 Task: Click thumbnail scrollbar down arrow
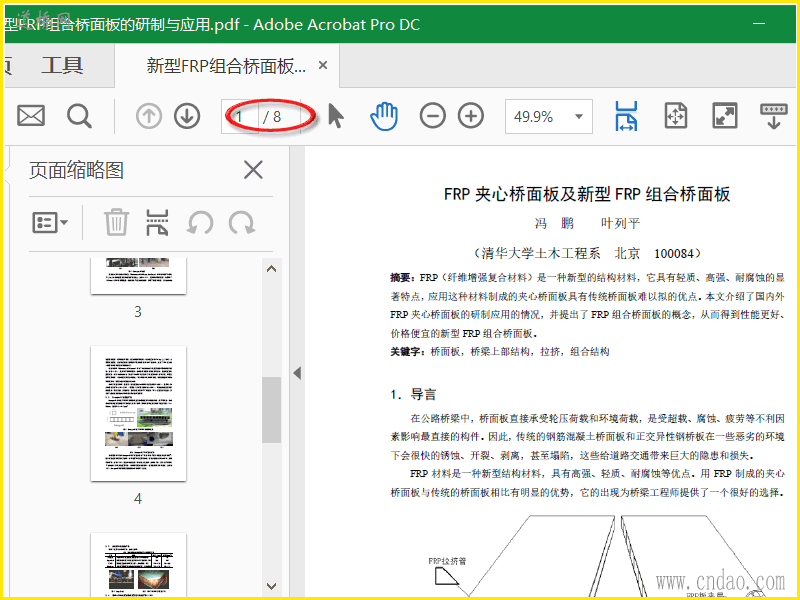[x=271, y=586]
